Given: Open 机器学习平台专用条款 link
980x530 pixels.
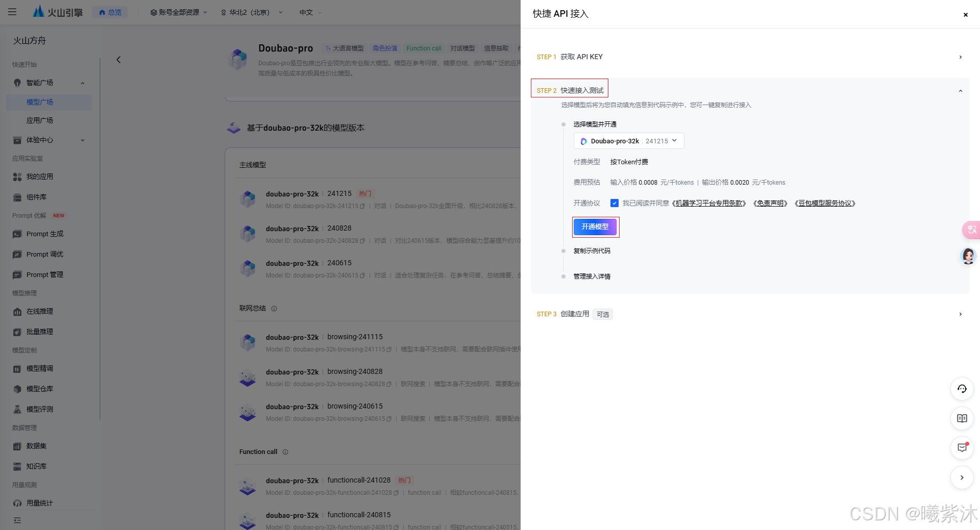Looking at the screenshot, I should tap(708, 203).
